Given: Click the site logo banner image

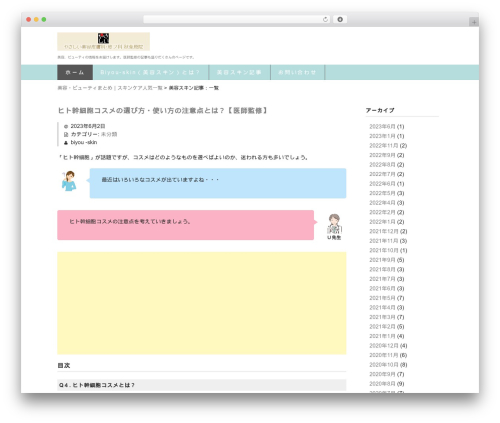Looking at the screenshot, I should point(103,41).
